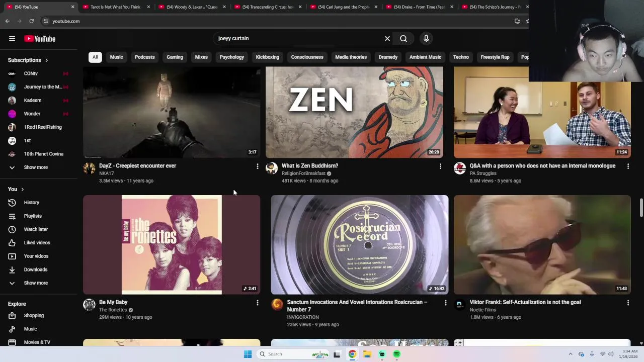Open Viktor Frankl Self-Actualization video title
The image size is (644, 362).
click(x=525, y=303)
